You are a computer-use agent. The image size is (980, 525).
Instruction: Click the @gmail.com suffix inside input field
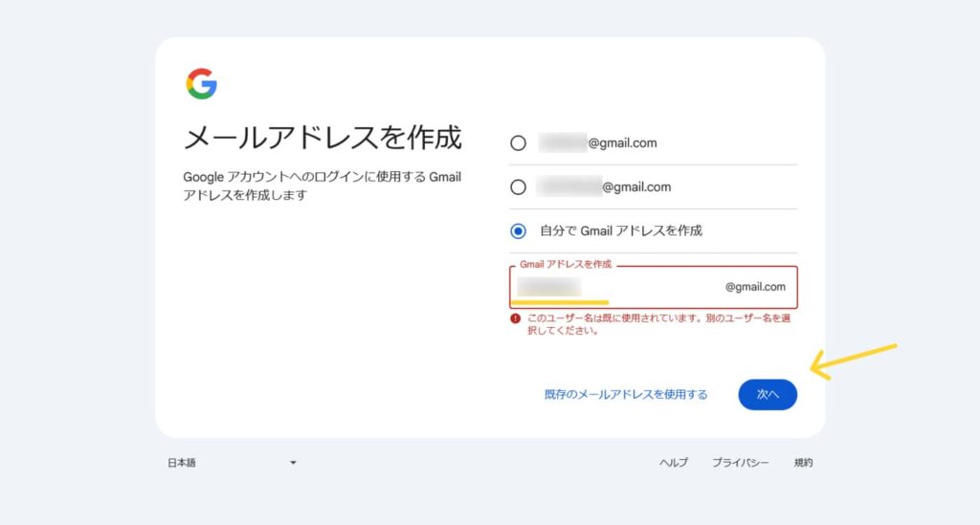[755, 287]
